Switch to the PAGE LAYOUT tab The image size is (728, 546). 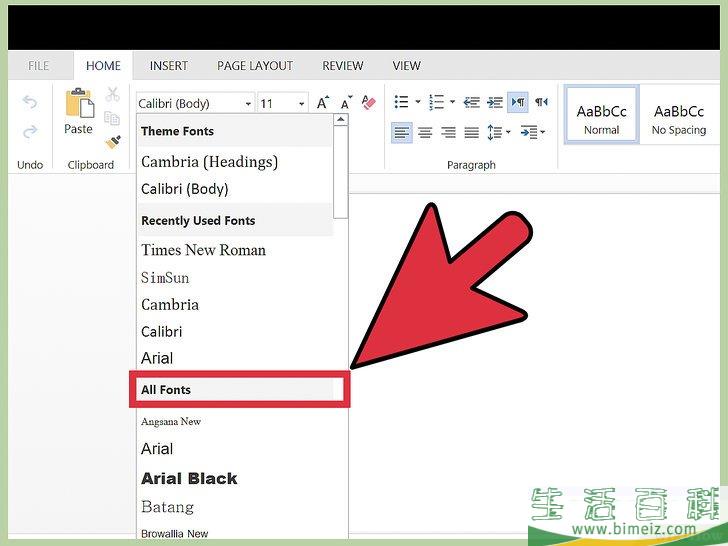255,66
